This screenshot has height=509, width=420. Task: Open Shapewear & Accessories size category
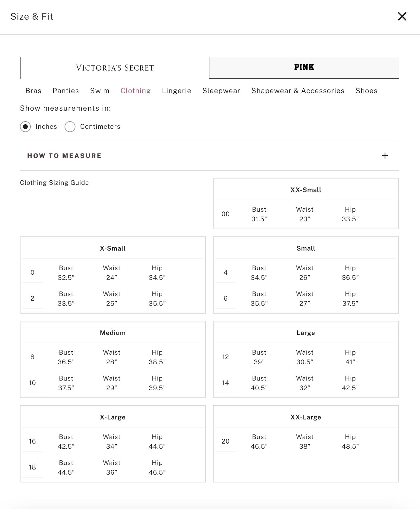pyautogui.click(x=298, y=91)
